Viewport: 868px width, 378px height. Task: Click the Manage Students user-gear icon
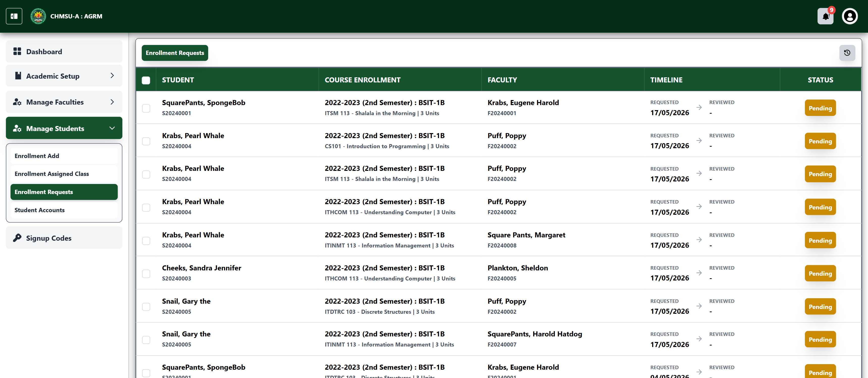click(17, 128)
